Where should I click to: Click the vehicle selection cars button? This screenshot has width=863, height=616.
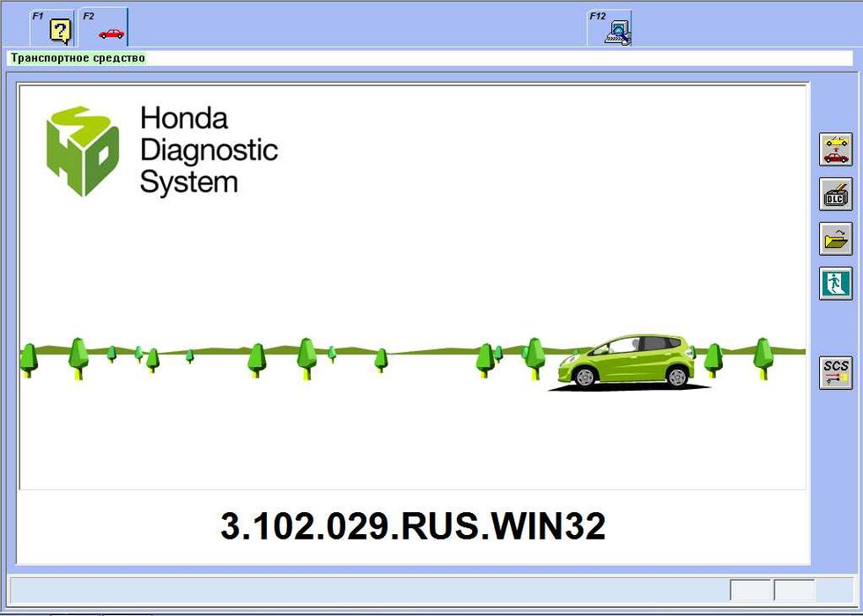[836, 150]
